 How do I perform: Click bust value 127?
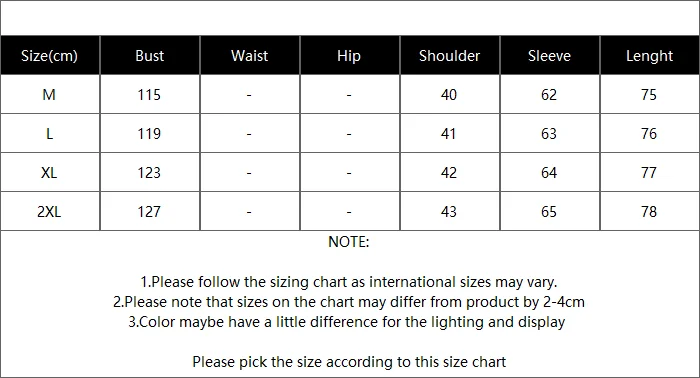(x=149, y=212)
